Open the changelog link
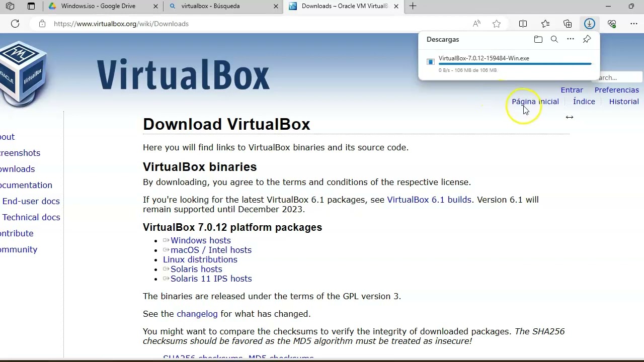644x362 pixels. coord(197,314)
